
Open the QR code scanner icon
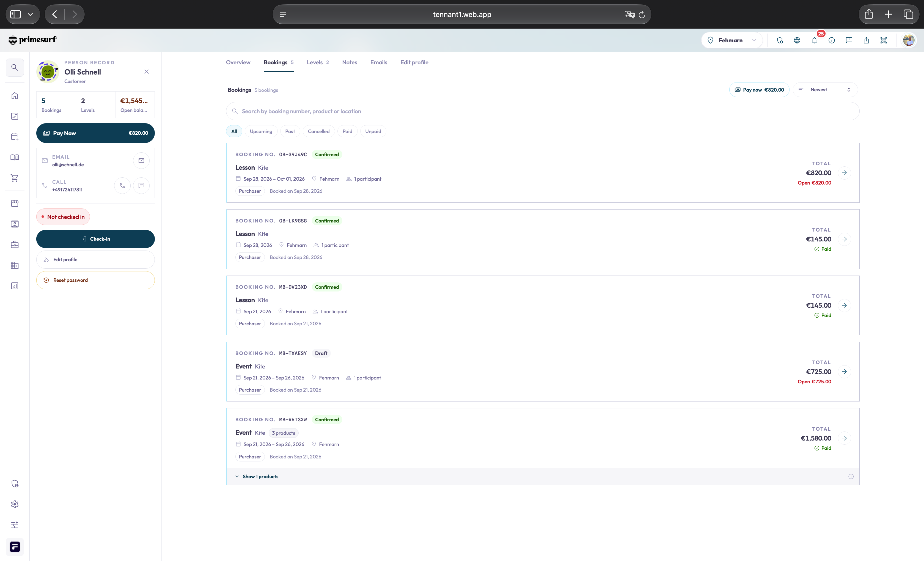(x=884, y=40)
